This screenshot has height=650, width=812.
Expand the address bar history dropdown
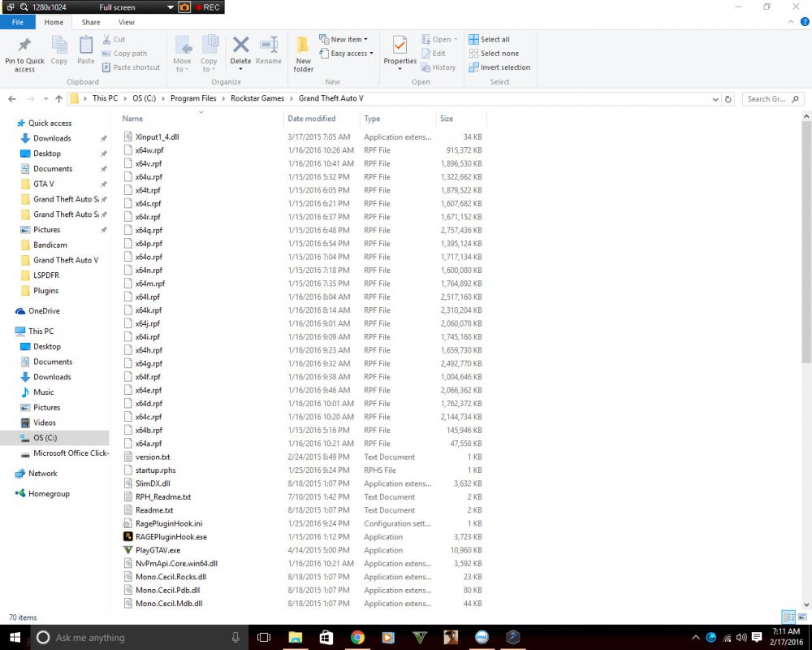715,99
